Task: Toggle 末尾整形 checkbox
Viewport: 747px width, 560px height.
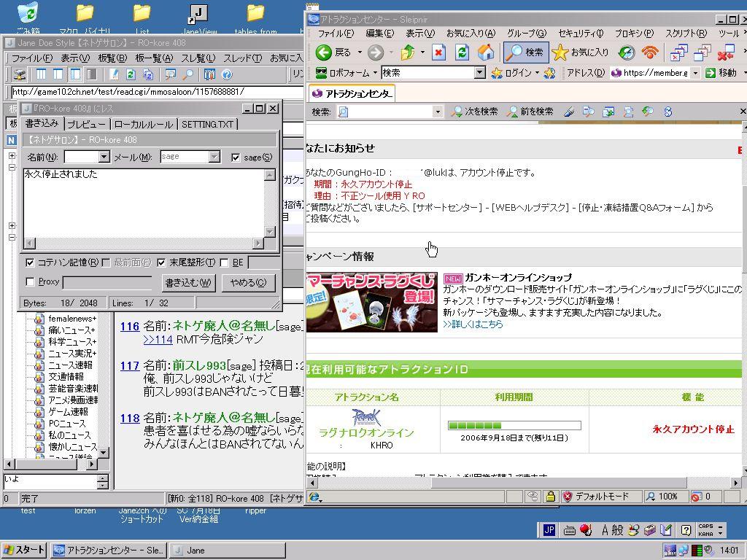Action: [161, 262]
